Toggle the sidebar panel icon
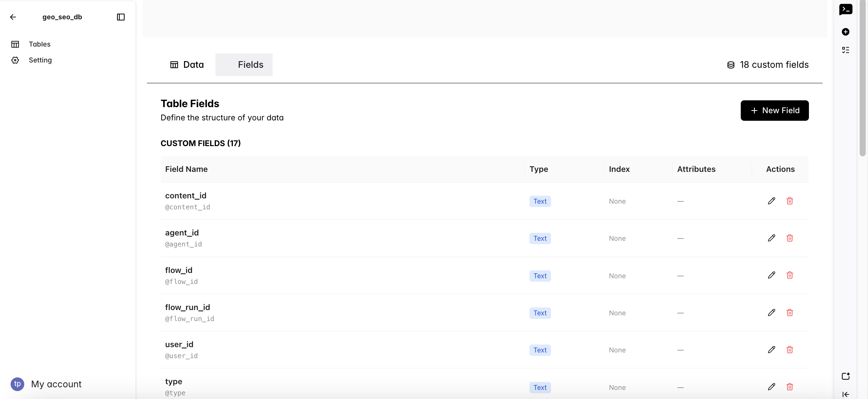 point(121,17)
